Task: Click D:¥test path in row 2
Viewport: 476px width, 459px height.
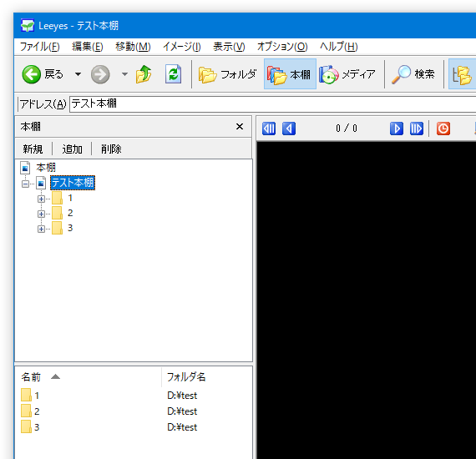Action: [x=182, y=411]
